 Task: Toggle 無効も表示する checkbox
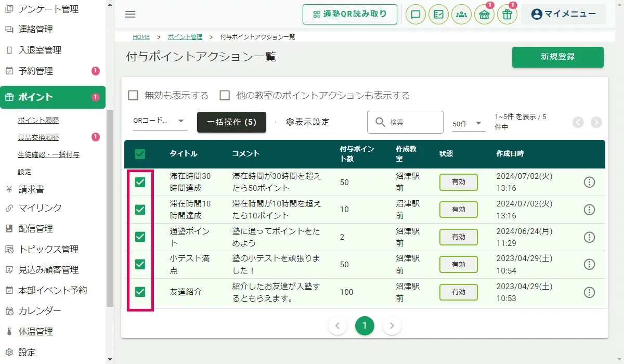[x=133, y=96]
